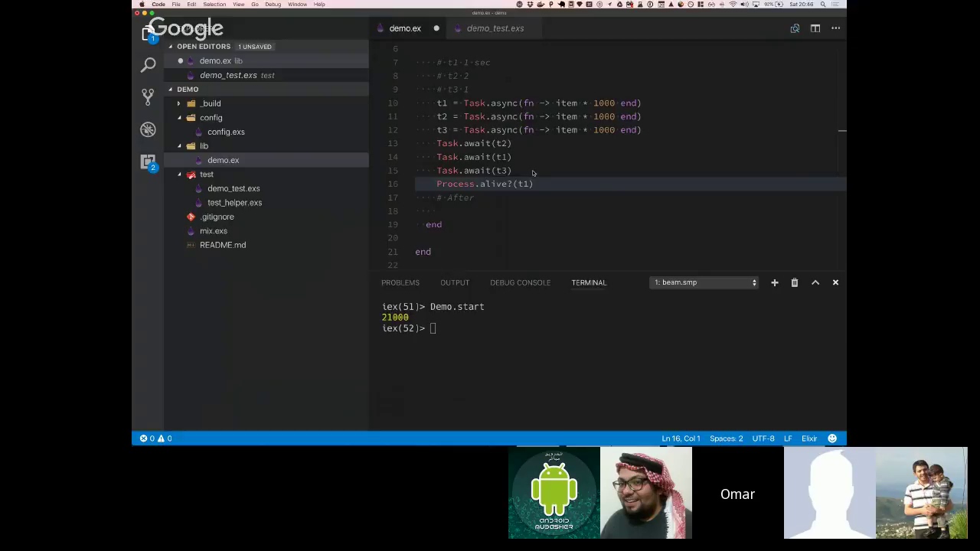980x551 pixels.
Task: Close the terminal panel with X icon
Action: pos(835,282)
